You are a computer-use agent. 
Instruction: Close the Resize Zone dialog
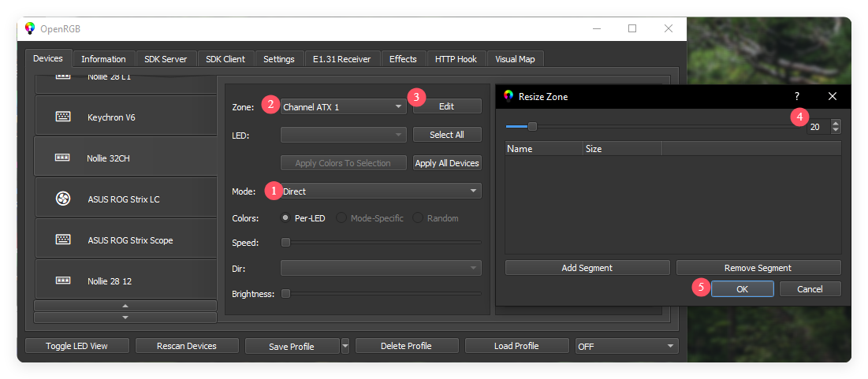(x=832, y=96)
